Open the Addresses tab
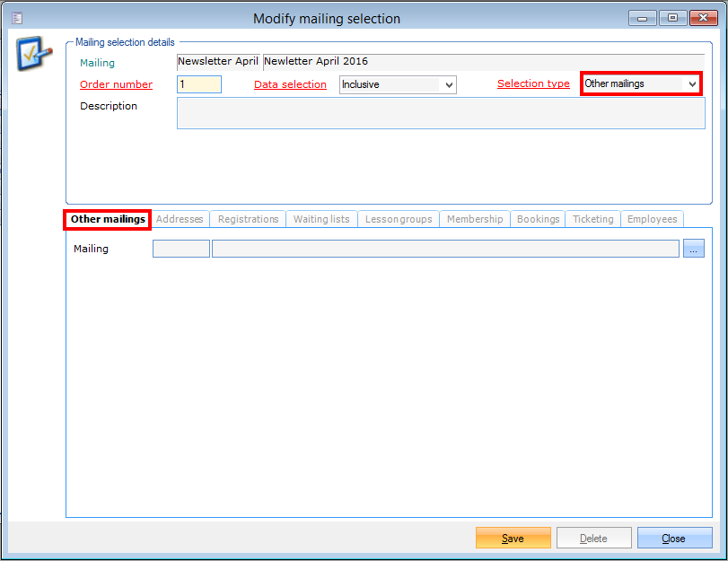The height and width of the screenshot is (561, 728). (180, 219)
